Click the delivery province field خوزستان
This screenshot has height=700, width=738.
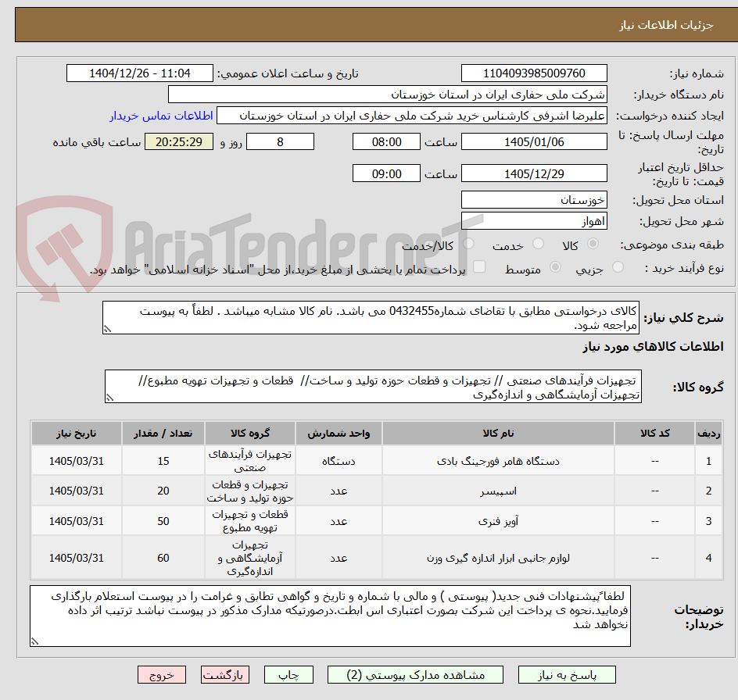[534, 200]
